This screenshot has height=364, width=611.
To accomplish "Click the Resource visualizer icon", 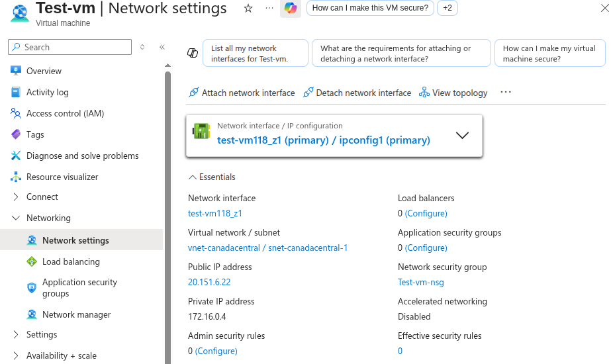I will tap(16, 177).
